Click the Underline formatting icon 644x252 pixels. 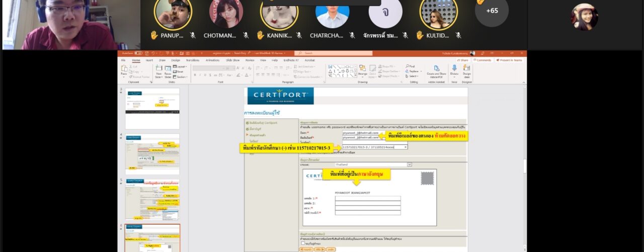[205, 75]
